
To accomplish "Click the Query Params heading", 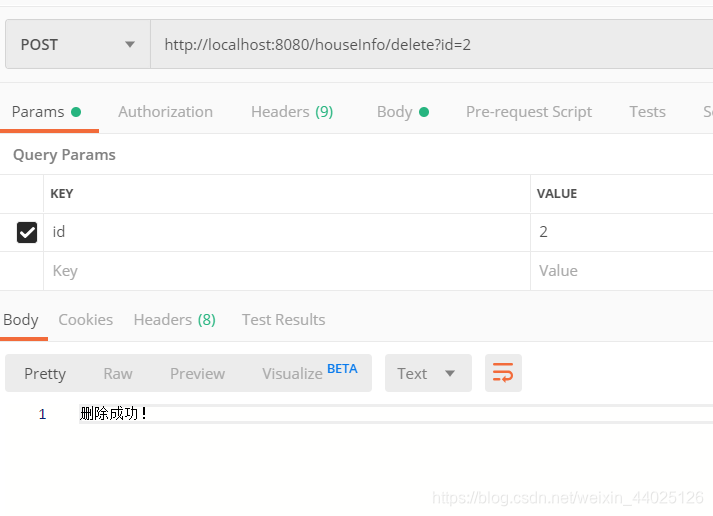I will (x=64, y=155).
